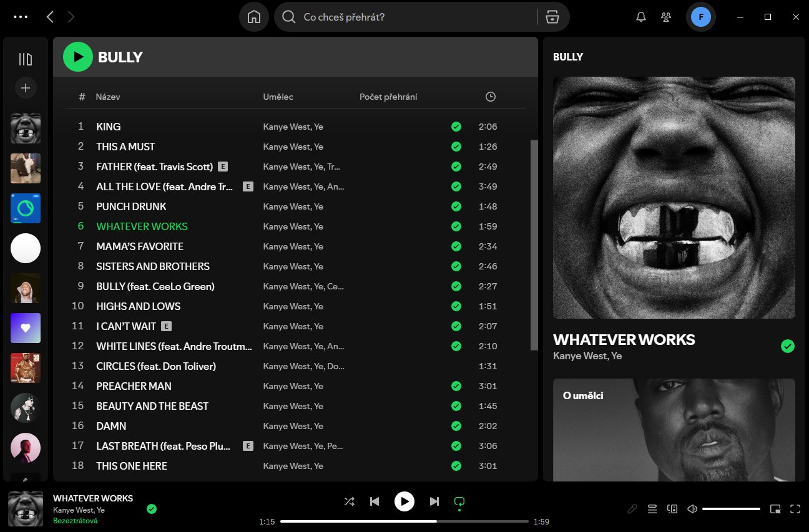Select the track THIS ONE HERE
The image size is (809, 532).
coord(132,466)
